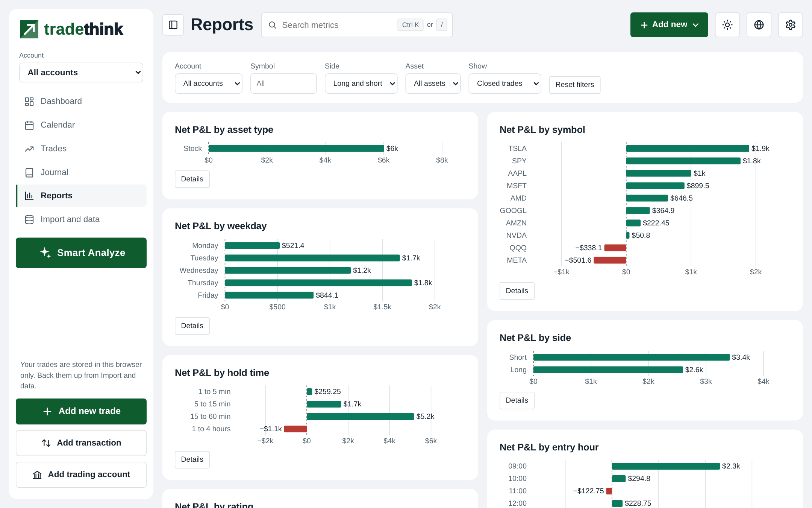Open Details for Net P&L by symbol
812x508 pixels.
point(517,291)
